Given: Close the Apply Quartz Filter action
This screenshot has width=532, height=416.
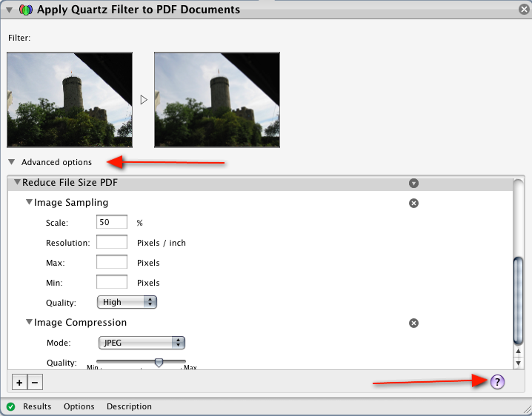Looking at the screenshot, I should click(x=524, y=9).
